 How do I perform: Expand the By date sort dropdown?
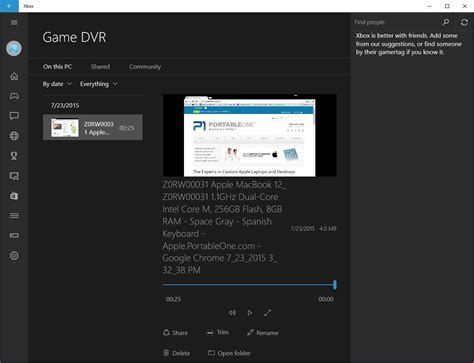tap(57, 84)
